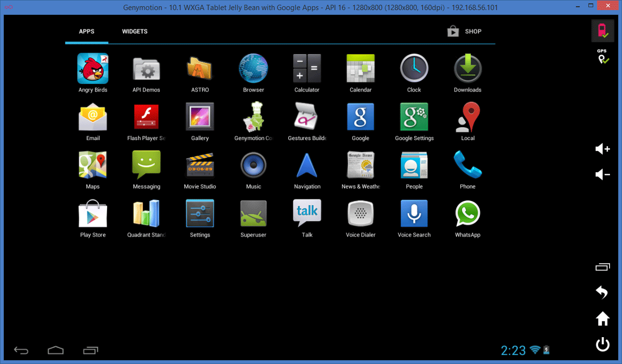Image resolution: width=622 pixels, height=364 pixels.
Task: Open the Superuser app
Action: pos(253,214)
